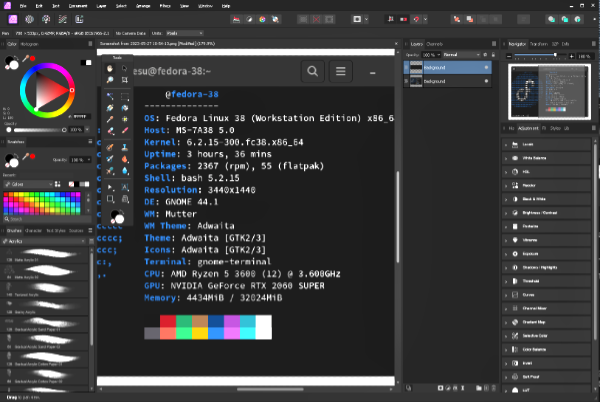Toggle Force Pixel Alignment in toolbar
Viewport: 600px width, 402px height.
[x=391, y=19]
